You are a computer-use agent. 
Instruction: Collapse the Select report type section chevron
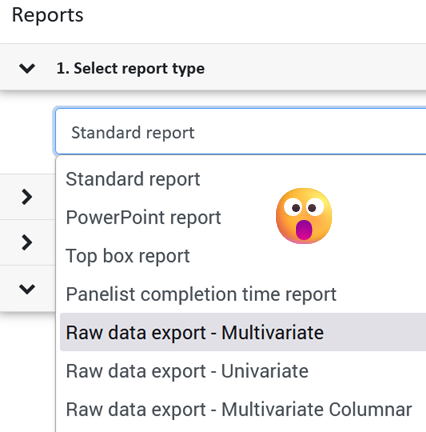(27, 68)
